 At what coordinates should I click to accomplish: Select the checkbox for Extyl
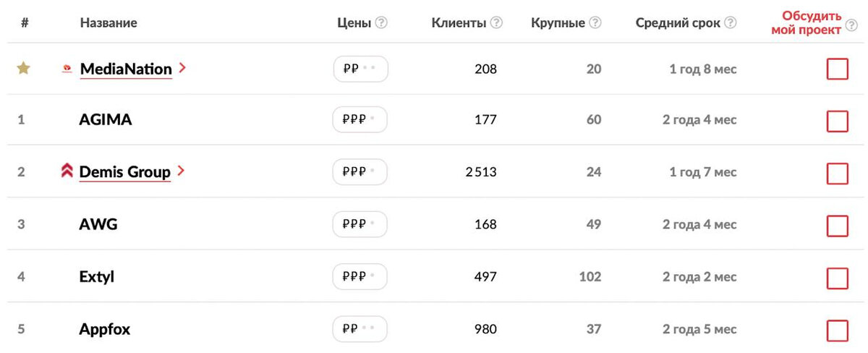[837, 278]
